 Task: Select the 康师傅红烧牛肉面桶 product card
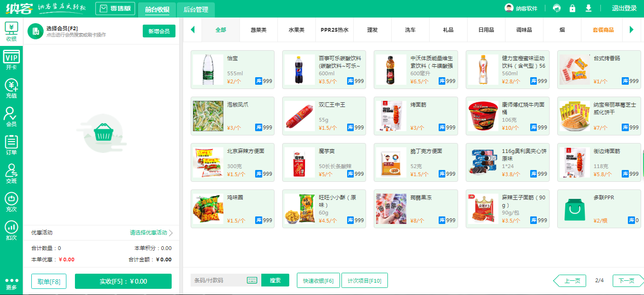point(507,116)
